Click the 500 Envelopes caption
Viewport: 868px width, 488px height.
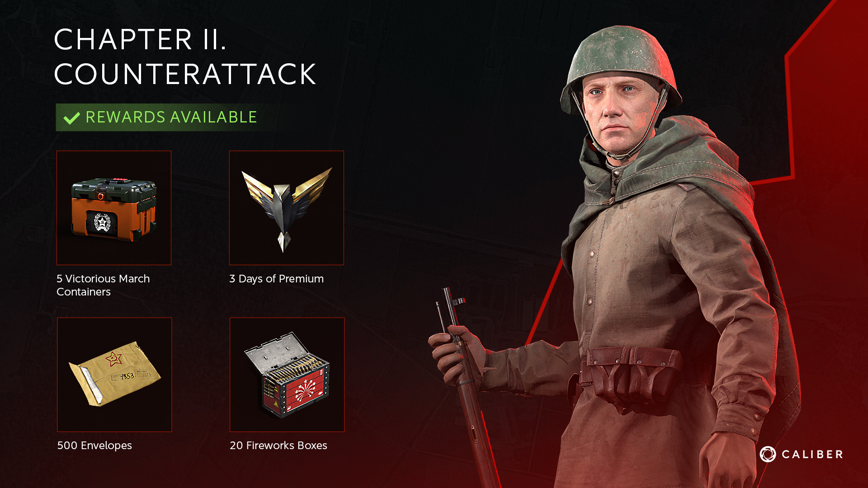tap(94, 446)
